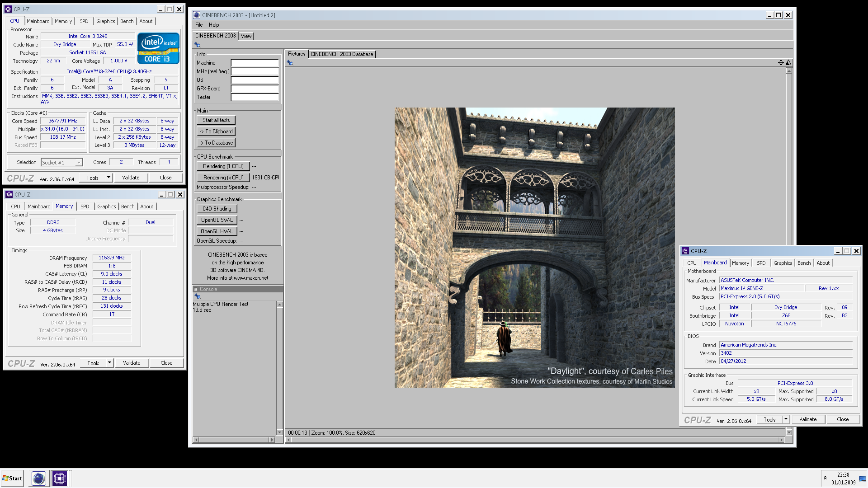Click the GFX-Board input field
This screenshot has height=488, width=868.
point(255,89)
